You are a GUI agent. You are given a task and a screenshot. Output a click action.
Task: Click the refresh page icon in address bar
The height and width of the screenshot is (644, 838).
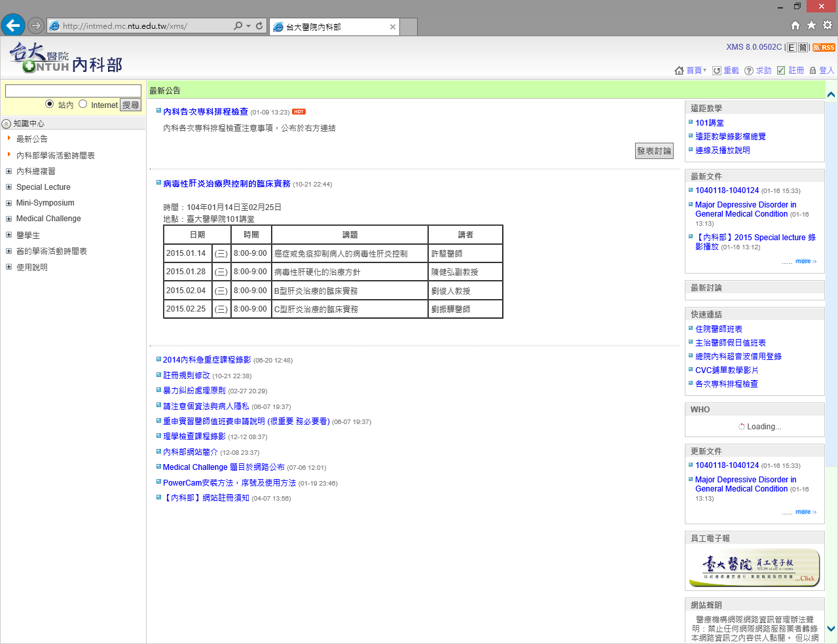point(259,26)
